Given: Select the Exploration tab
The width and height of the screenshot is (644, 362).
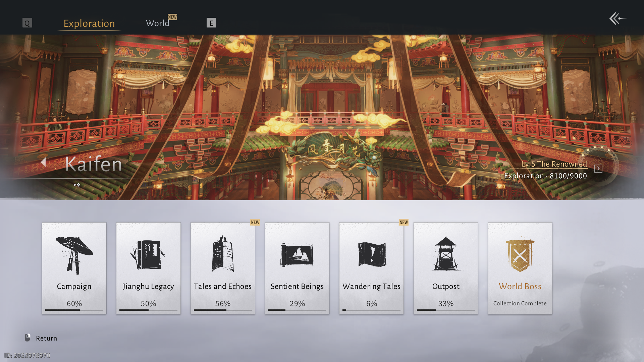Looking at the screenshot, I should point(89,23).
